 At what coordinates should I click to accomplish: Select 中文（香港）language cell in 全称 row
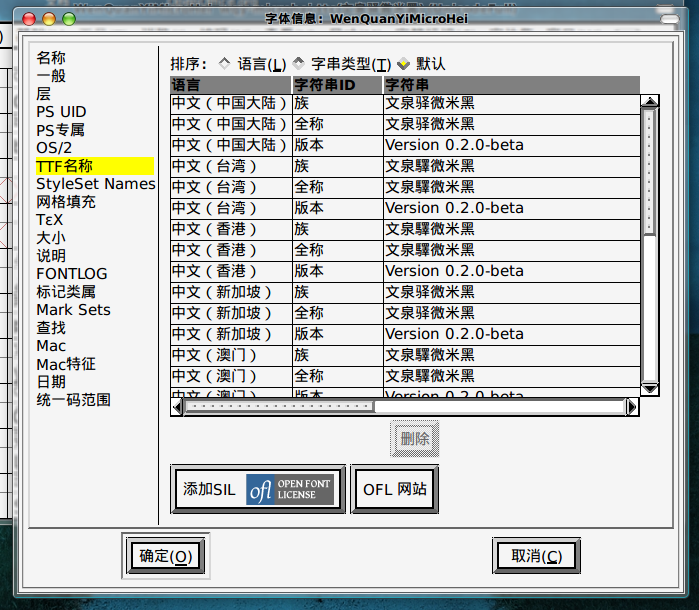pyautogui.click(x=231, y=250)
